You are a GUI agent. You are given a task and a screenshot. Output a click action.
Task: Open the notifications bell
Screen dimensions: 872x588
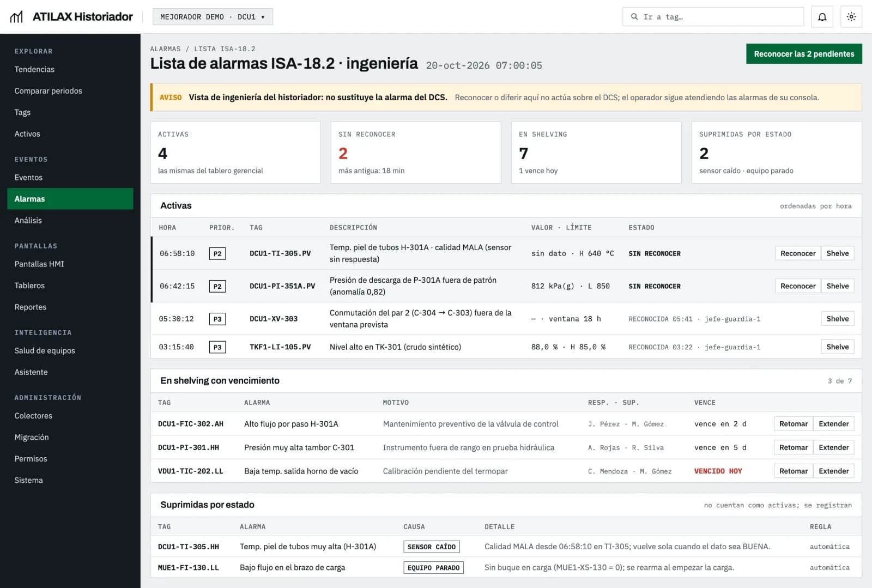[x=822, y=17]
